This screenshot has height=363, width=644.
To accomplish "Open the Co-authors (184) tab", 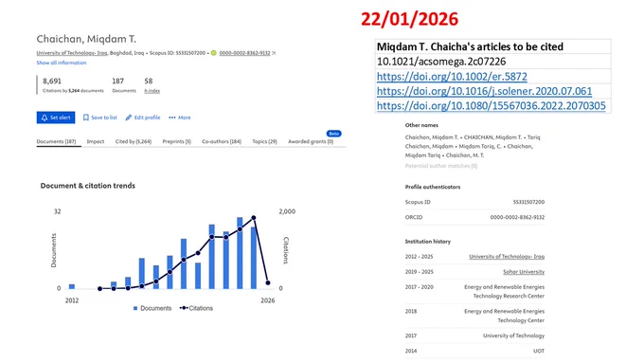I will (x=222, y=141).
